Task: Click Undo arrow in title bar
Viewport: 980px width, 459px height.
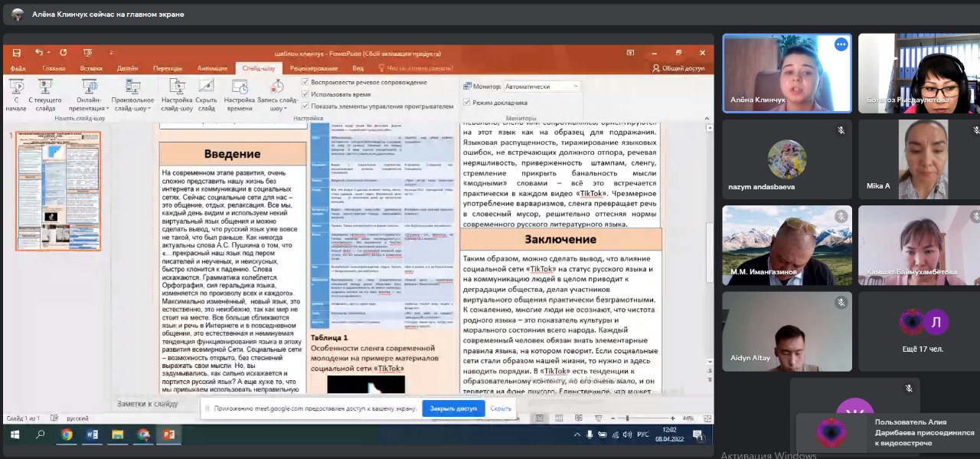Action: (38, 53)
